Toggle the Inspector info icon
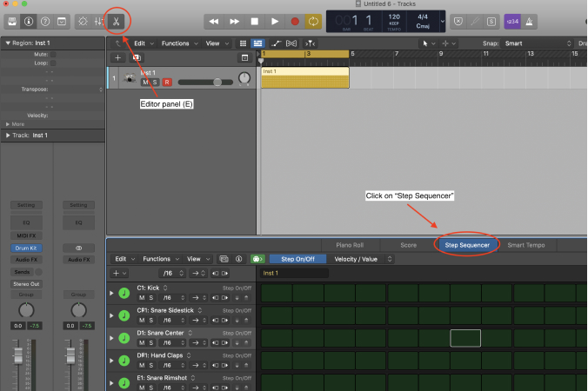The height and width of the screenshot is (391, 588). pyautogui.click(x=29, y=22)
